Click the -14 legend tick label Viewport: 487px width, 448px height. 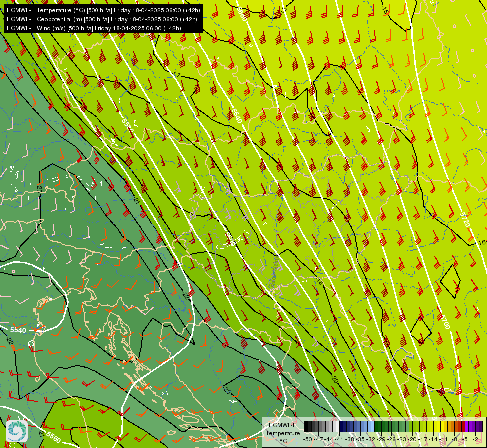(x=433, y=439)
